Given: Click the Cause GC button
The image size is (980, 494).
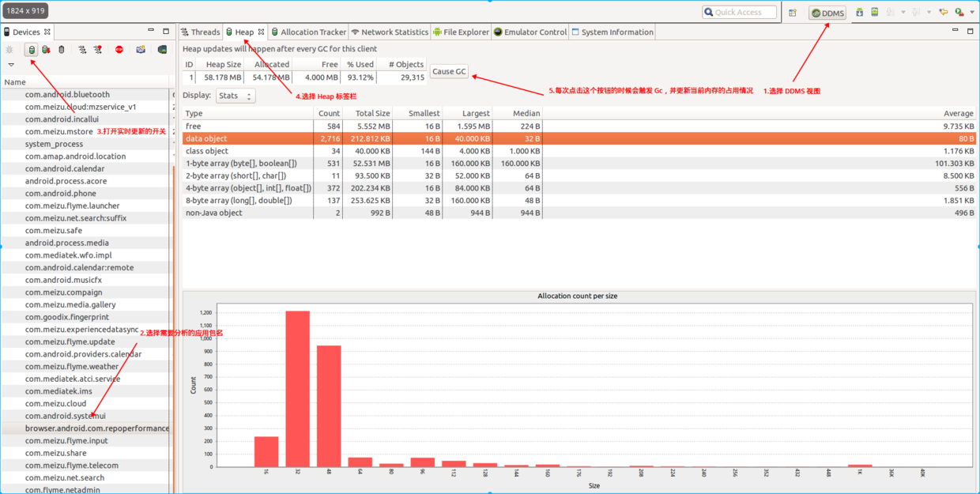Looking at the screenshot, I should point(449,71).
